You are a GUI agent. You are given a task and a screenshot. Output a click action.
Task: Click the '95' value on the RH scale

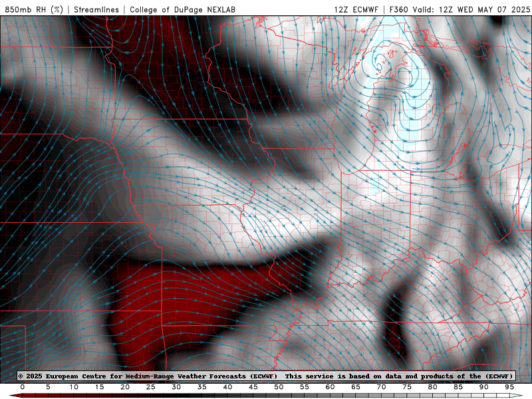pos(509,387)
